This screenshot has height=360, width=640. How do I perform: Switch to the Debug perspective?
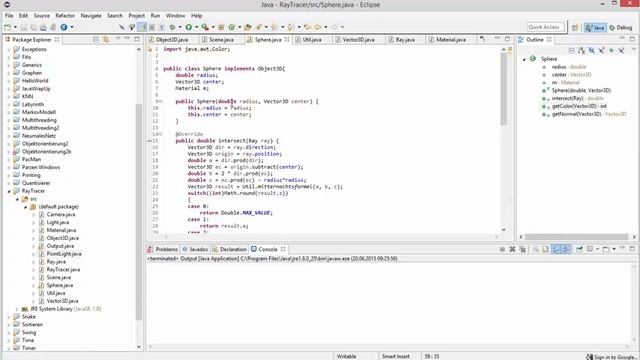point(621,27)
